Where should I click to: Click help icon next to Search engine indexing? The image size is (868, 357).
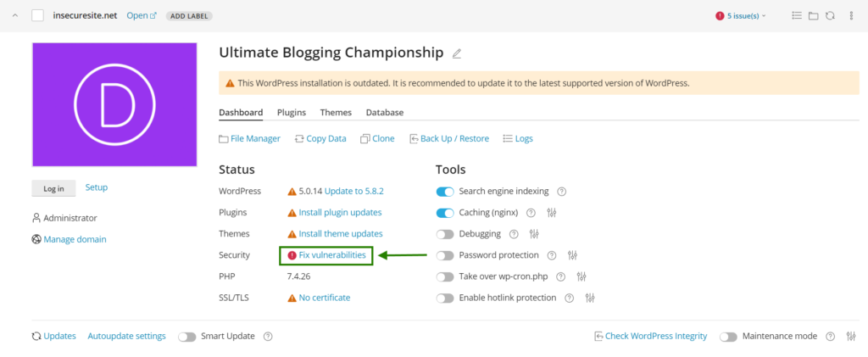click(x=561, y=192)
